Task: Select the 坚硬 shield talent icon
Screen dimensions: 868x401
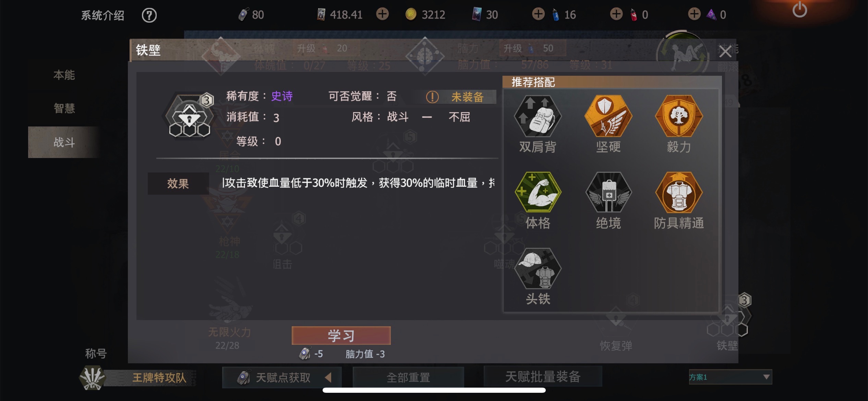Action: (x=608, y=117)
